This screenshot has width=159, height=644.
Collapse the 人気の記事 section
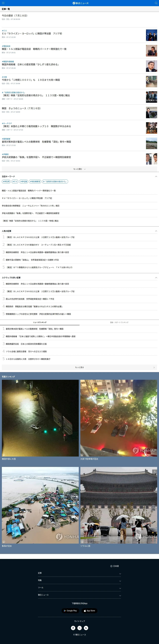[156, 231]
